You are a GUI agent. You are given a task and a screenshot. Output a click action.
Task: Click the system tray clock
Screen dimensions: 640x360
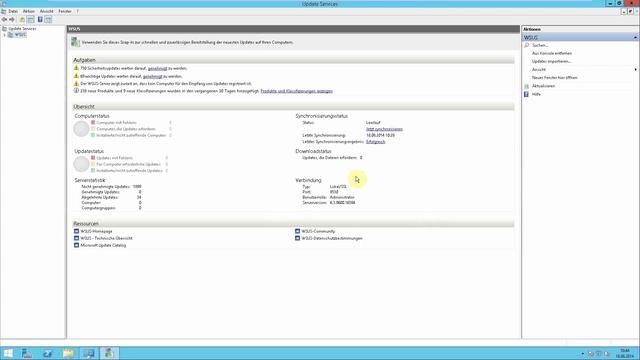[624, 353]
